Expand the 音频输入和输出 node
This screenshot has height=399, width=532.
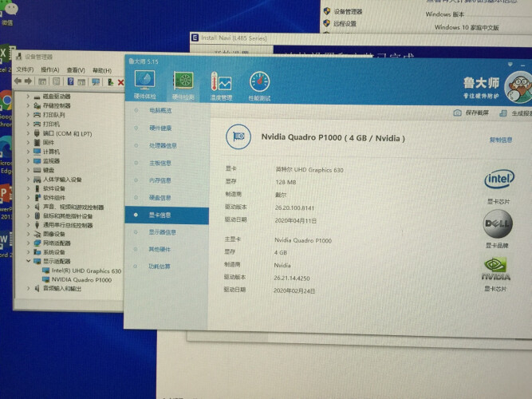28,289
